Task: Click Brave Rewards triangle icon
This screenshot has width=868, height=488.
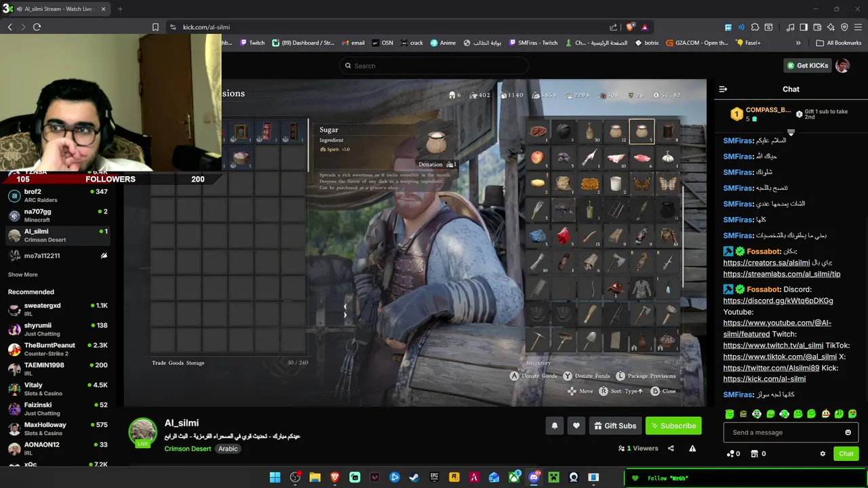Action: [644, 27]
